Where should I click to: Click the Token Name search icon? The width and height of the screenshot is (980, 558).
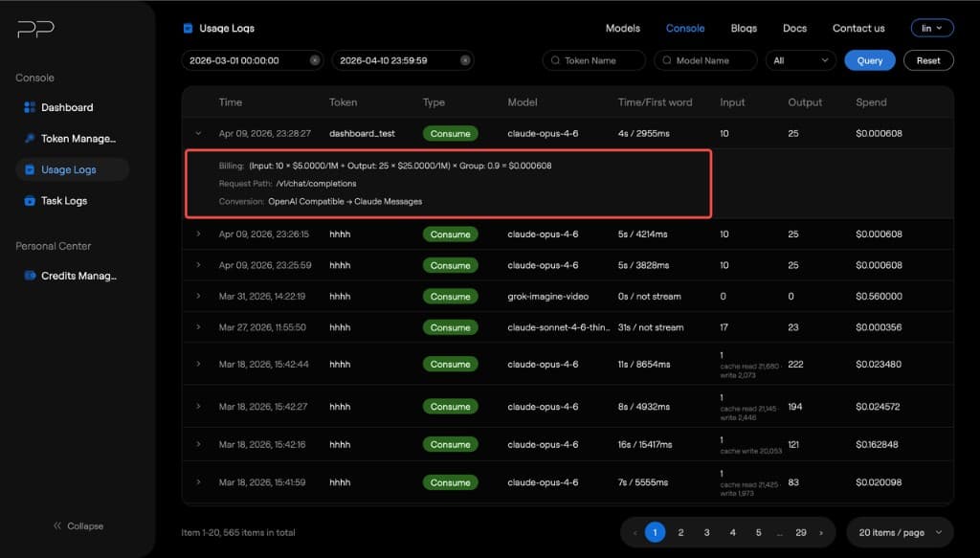click(x=555, y=60)
